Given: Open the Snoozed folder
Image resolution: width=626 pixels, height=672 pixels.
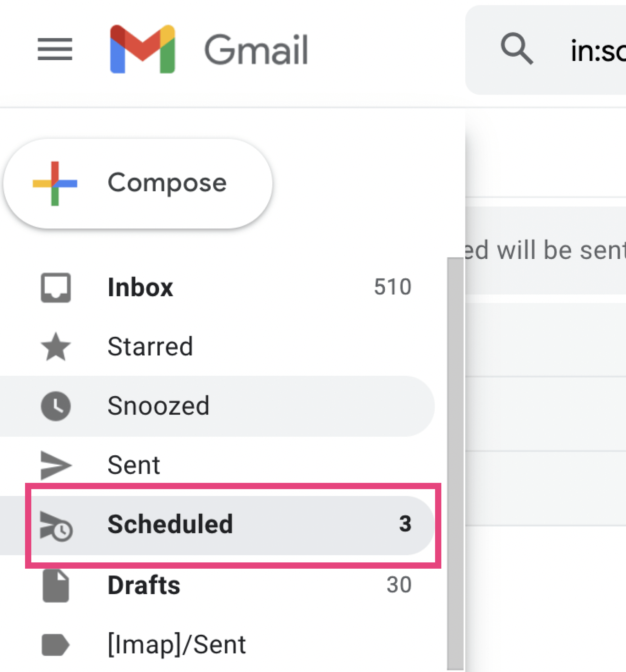Looking at the screenshot, I should pyautogui.click(x=158, y=406).
